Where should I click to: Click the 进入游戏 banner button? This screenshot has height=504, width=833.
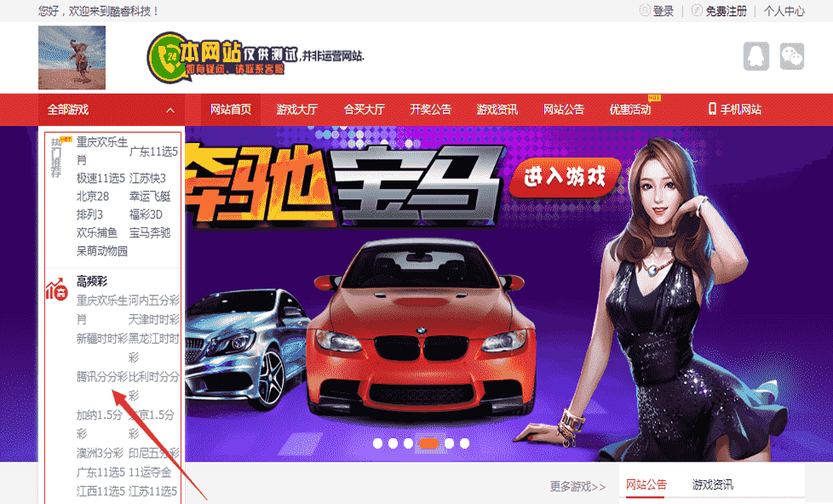coord(566,177)
